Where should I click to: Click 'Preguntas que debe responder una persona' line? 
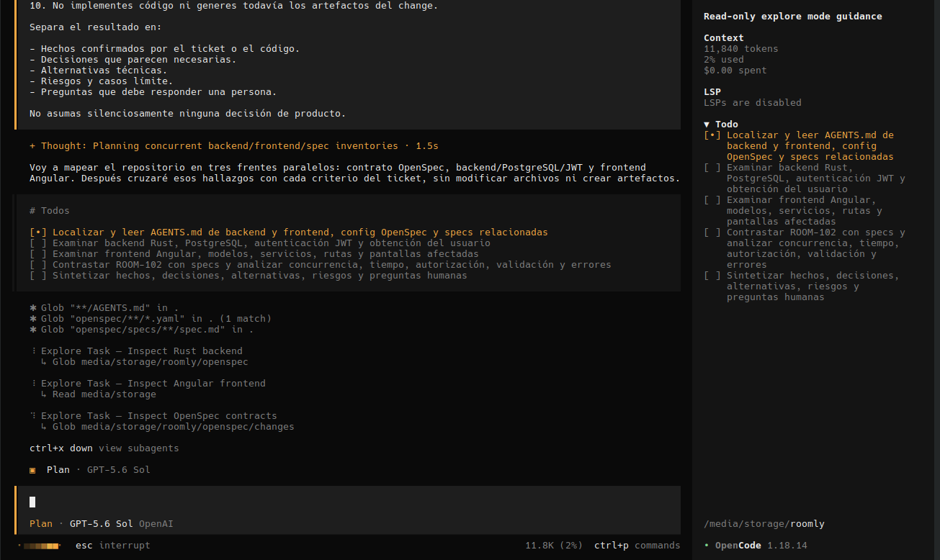[x=153, y=91]
